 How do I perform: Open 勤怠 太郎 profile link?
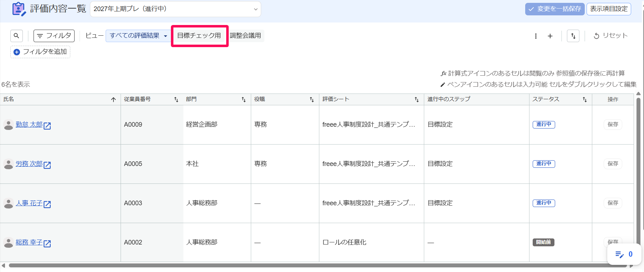29,125
